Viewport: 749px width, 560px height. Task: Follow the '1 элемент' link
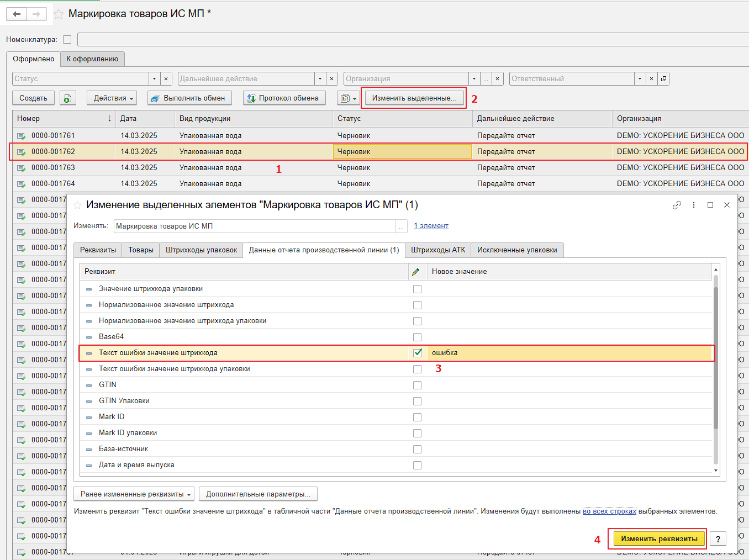(431, 226)
